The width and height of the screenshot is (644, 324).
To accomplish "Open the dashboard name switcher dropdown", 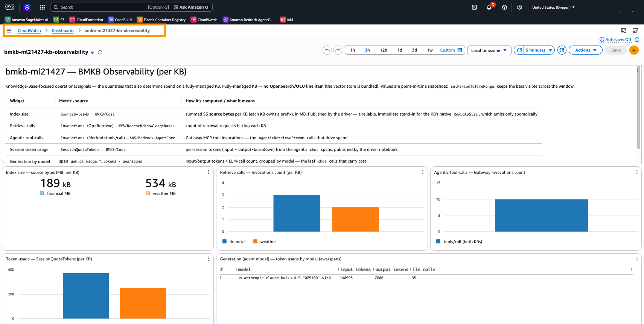I will click(x=92, y=53).
